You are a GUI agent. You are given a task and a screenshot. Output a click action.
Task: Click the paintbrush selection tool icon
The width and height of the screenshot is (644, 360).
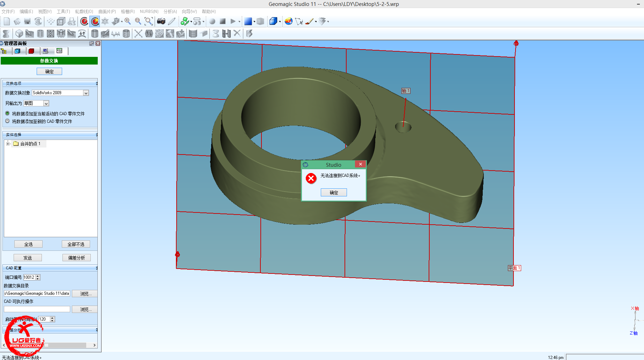click(309, 21)
